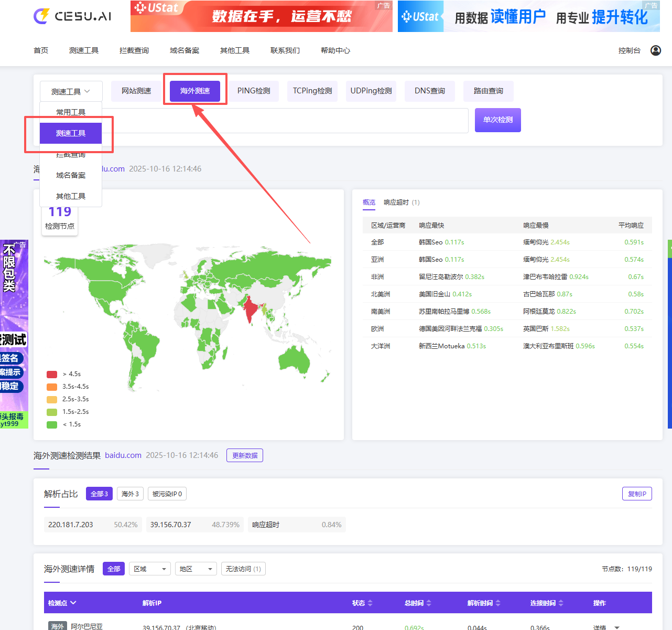Screen dimensions: 672x630
Task: Open the 地区 dropdown
Action: coord(196,569)
